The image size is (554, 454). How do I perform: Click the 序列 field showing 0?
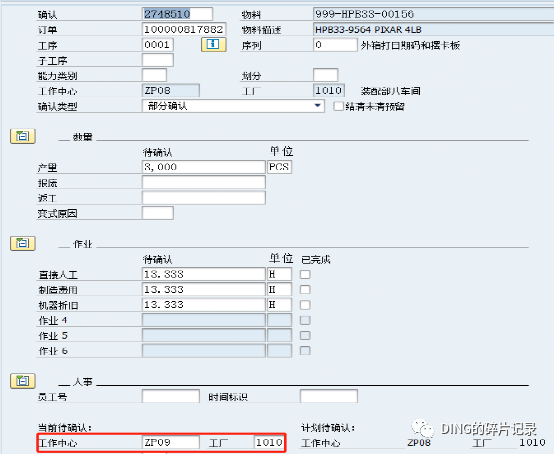tap(335, 45)
